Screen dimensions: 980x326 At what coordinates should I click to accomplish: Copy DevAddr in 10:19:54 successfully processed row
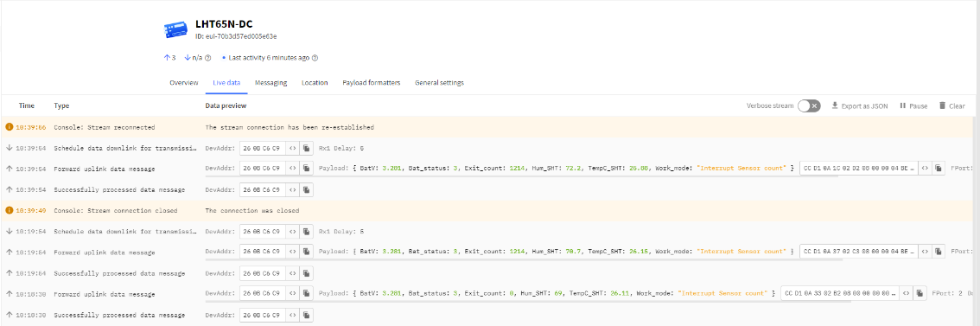tap(306, 273)
